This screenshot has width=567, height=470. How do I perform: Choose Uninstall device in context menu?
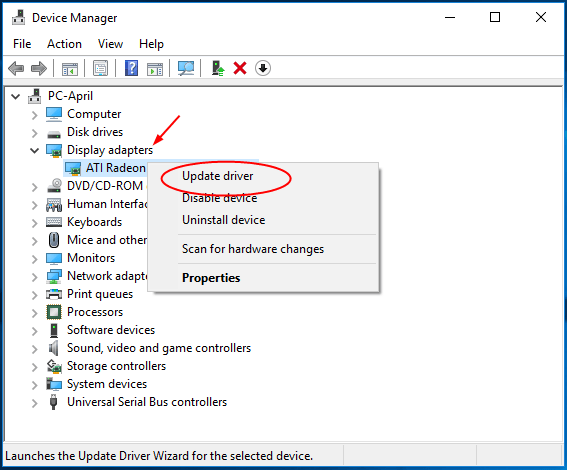tap(223, 220)
